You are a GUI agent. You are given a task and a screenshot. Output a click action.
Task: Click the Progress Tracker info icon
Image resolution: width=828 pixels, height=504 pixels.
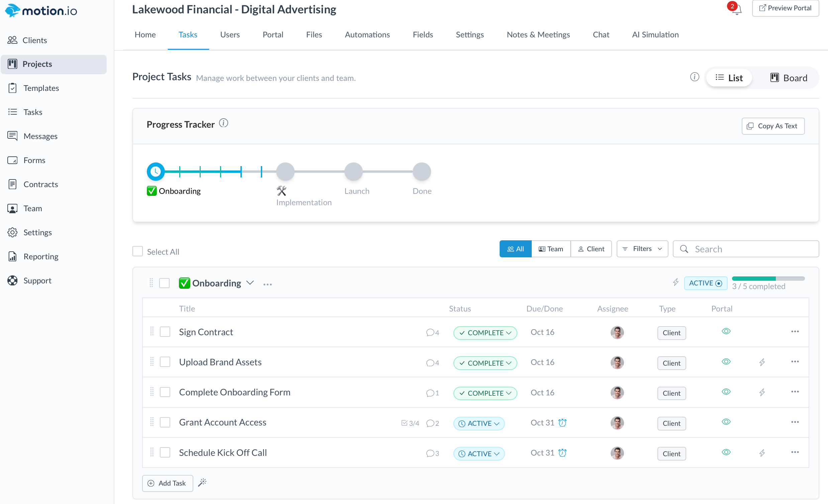tap(223, 123)
